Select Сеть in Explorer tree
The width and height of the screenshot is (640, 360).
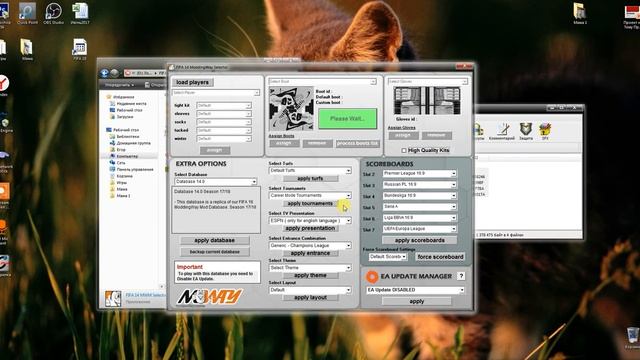point(121,163)
